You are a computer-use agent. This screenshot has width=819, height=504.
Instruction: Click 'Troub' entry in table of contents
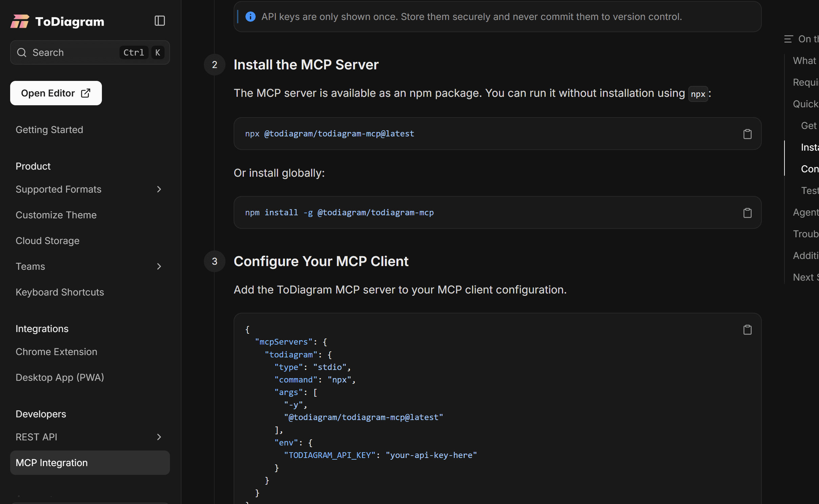point(806,234)
